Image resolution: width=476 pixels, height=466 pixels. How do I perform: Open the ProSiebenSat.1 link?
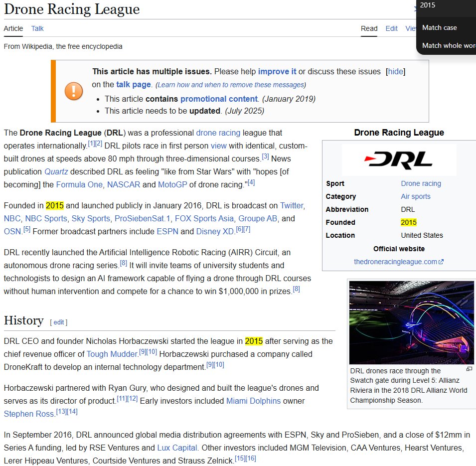(x=143, y=219)
